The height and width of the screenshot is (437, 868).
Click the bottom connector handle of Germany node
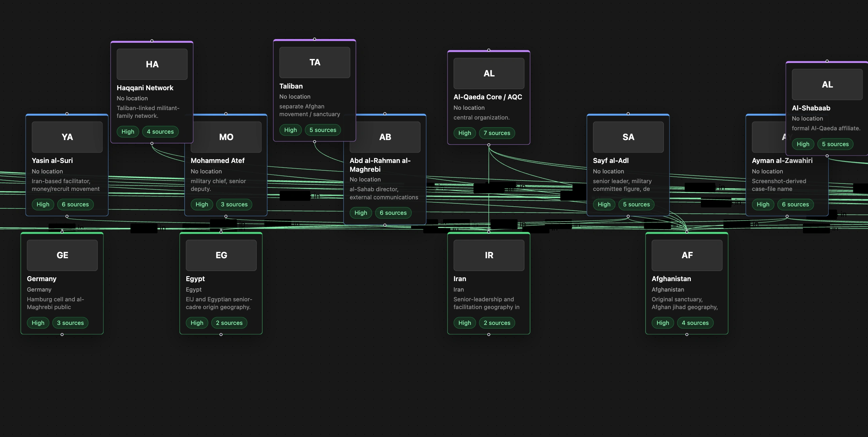pos(62,335)
